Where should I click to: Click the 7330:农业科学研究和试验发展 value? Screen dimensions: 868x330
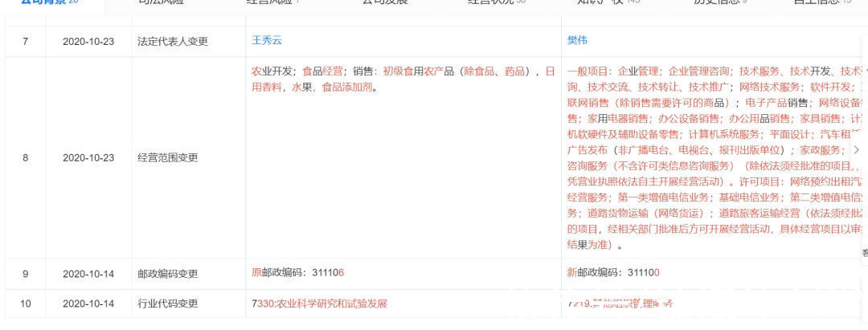point(319,304)
